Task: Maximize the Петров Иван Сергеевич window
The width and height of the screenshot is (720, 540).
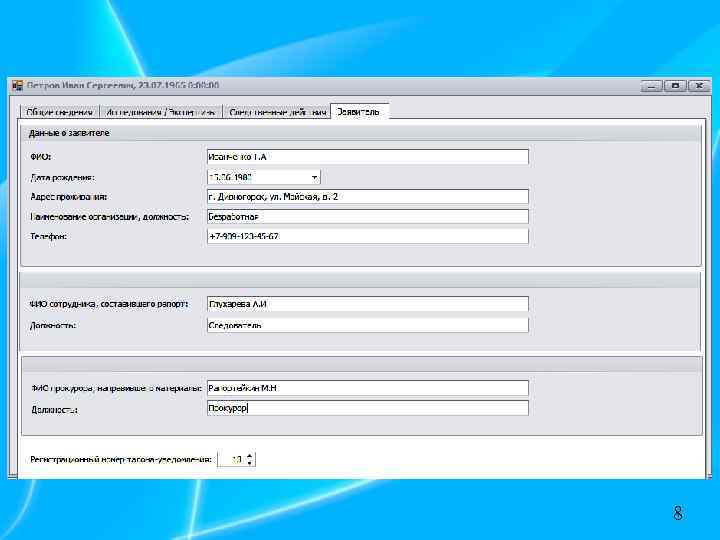Action: coord(675,86)
